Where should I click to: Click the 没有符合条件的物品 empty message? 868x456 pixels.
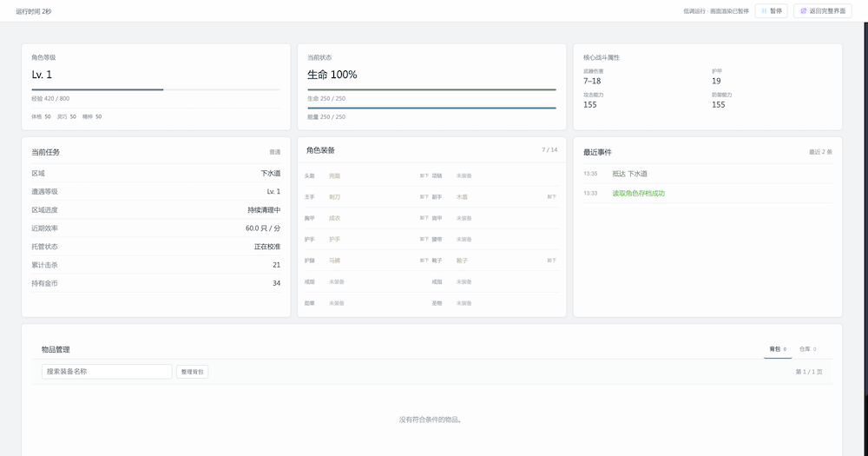tap(431, 420)
